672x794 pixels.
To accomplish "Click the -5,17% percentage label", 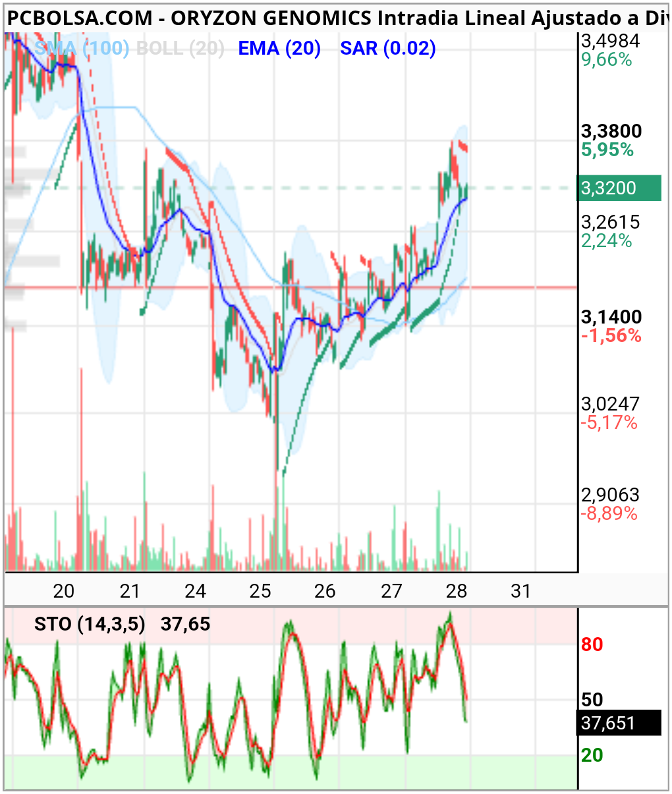I will (x=609, y=422).
